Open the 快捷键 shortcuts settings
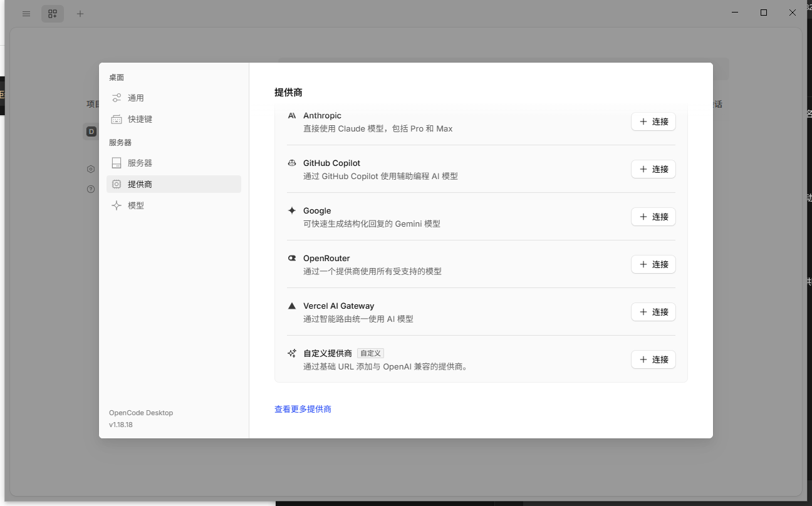812x506 pixels. [x=174, y=119]
